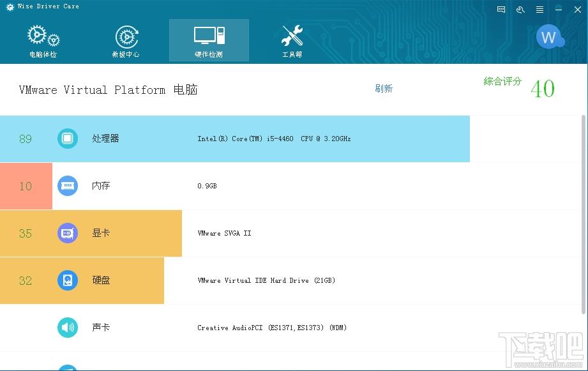
Task: Select the Intel Core i5-4460 processor row
Action: point(274,139)
